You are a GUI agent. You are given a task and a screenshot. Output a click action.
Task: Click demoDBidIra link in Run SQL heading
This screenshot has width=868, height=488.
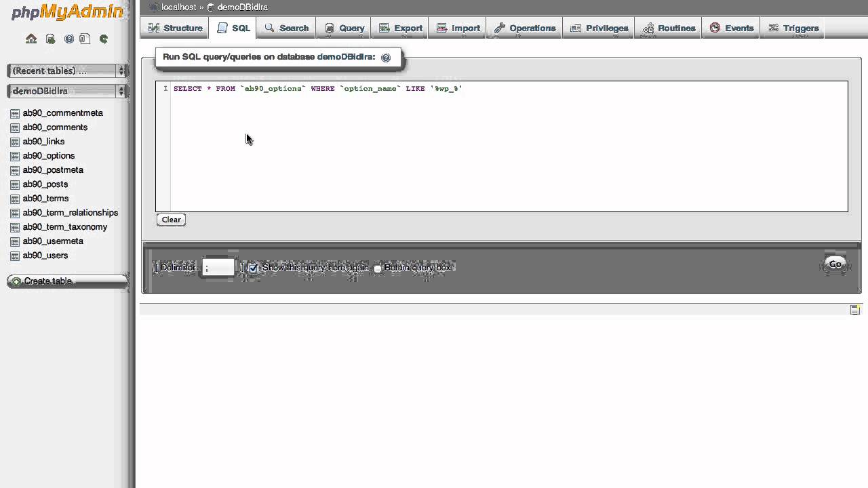(346, 57)
